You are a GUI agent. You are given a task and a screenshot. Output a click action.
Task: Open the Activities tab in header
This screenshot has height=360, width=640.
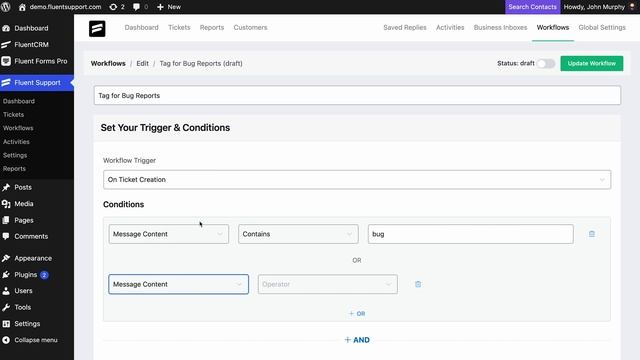point(450,27)
